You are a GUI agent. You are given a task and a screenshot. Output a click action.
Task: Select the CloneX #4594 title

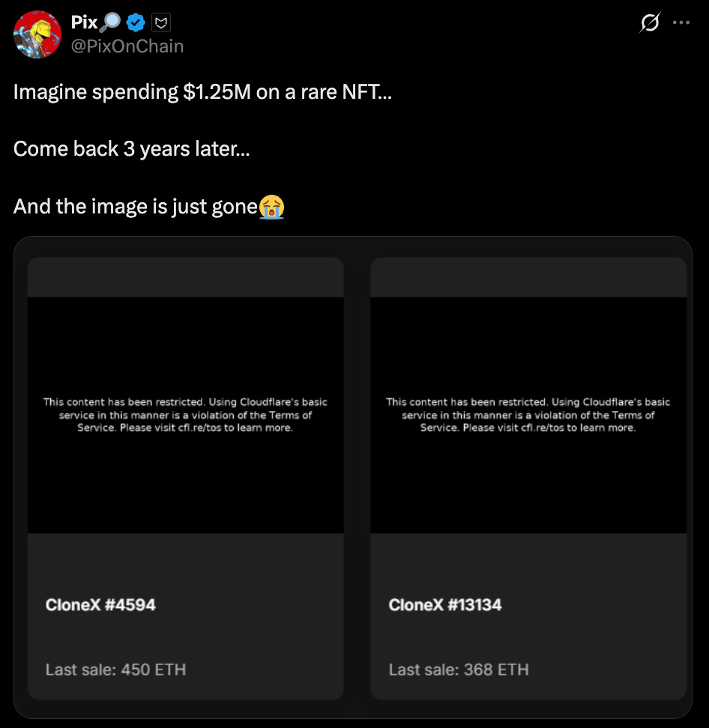pos(100,604)
